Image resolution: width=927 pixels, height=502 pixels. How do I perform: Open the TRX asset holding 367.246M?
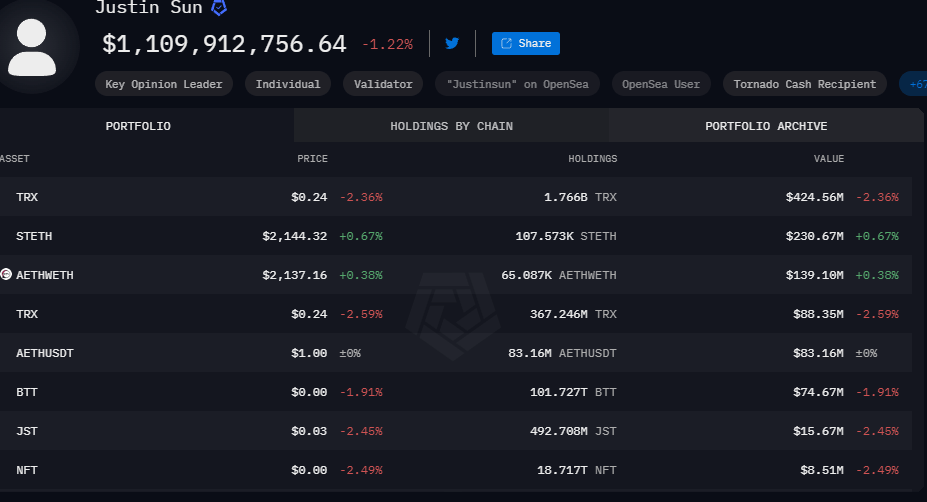[x=456, y=314]
